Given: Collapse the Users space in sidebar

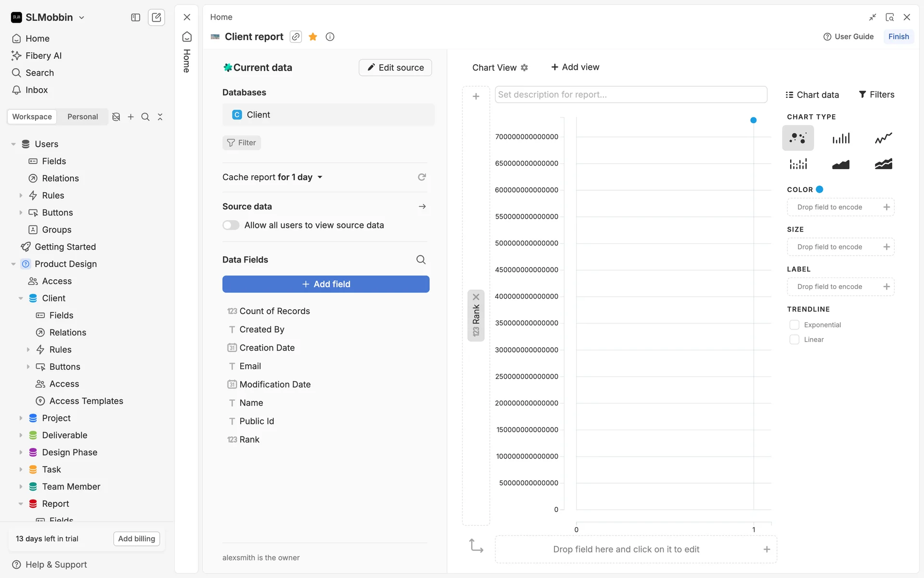Looking at the screenshot, I should 13,144.
